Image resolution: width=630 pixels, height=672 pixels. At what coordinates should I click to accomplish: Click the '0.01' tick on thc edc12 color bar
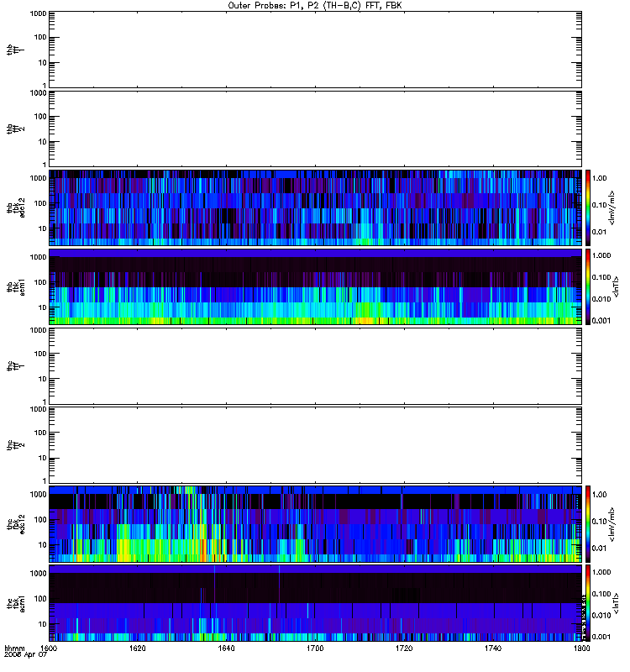[599, 549]
